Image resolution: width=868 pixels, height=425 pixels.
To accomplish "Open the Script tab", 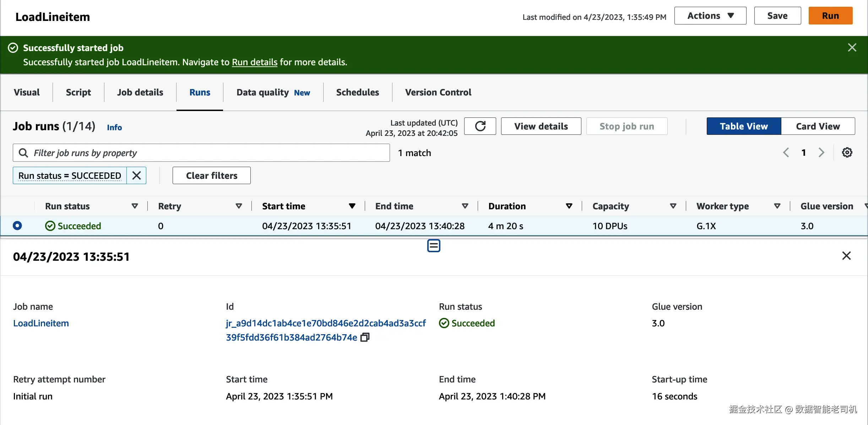I will tap(78, 92).
